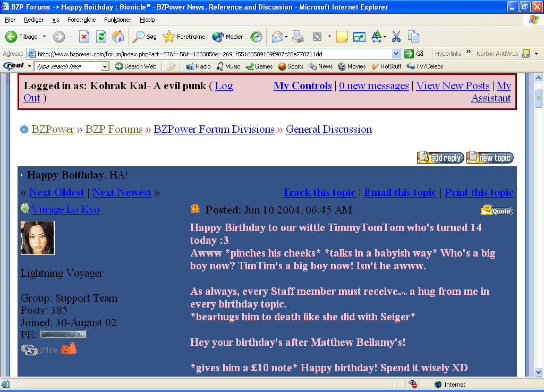Click the yellow note toolbar icon
The image size is (544, 392).
[342, 37]
